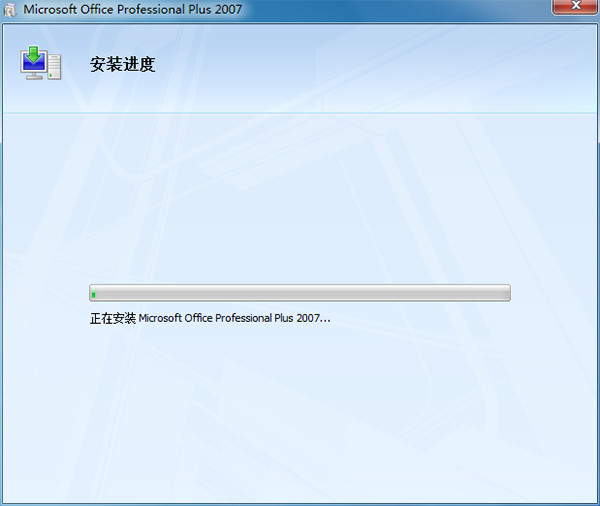This screenshot has height=506, width=600.
Task: Select the 安装进度 heading text
Action: (122, 64)
